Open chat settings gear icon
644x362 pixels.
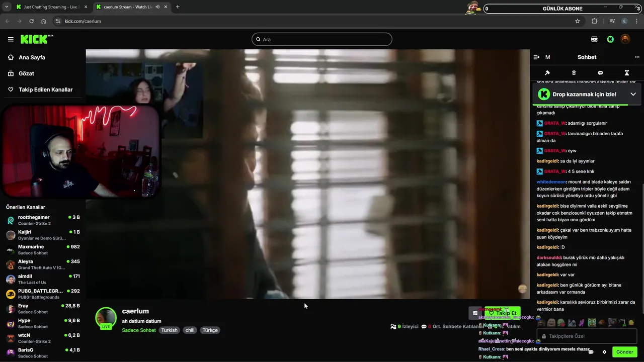coord(604,352)
